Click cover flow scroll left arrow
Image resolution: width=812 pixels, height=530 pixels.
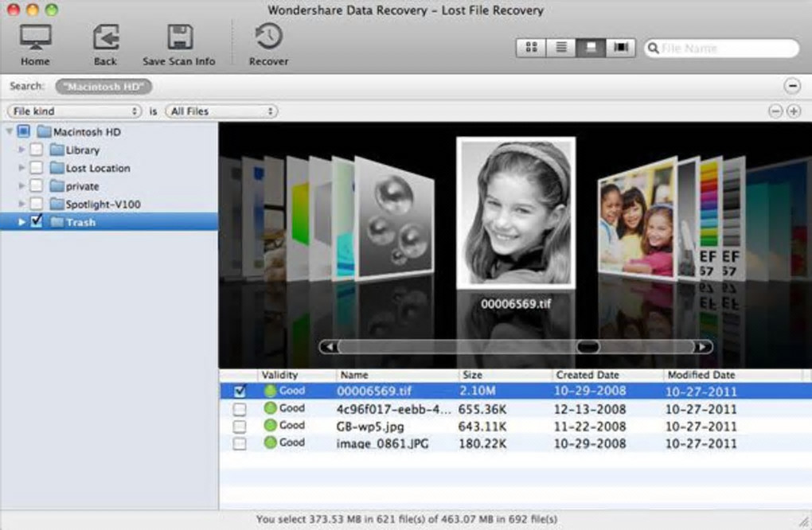click(329, 347)
